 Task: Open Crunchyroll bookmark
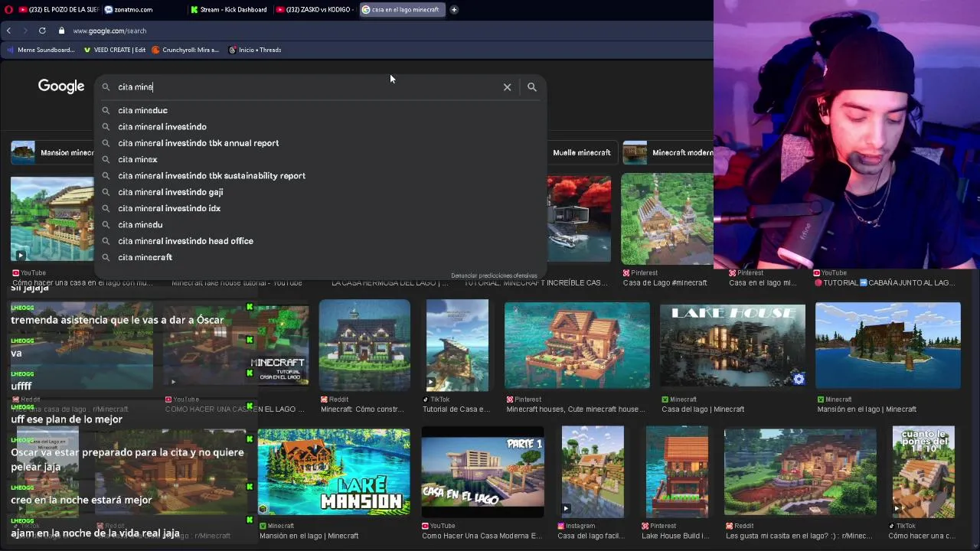pos(185,50)
